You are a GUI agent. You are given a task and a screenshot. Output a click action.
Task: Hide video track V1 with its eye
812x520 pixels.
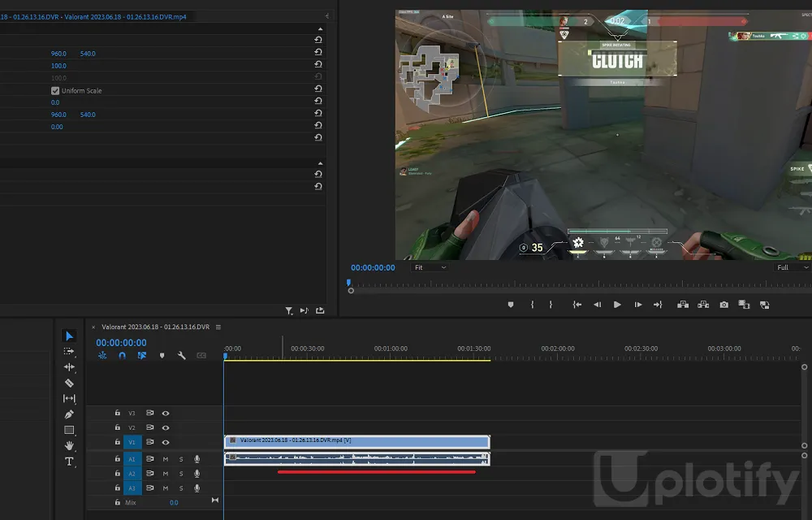pyautogui.click(x=166, y=442)
